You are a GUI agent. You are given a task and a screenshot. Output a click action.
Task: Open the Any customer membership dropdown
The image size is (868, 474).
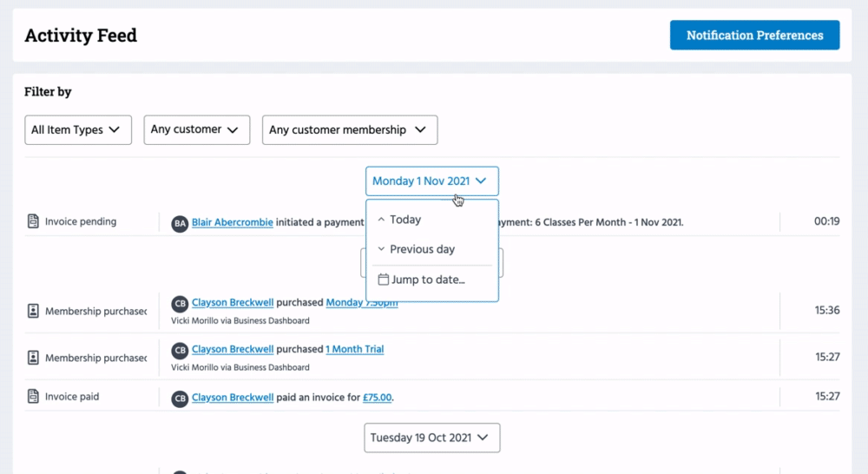349,130
